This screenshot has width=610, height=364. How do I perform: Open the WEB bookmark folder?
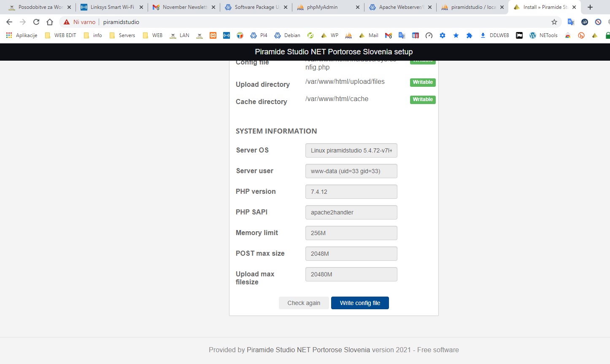pyautogui.click(x=152, y=35)
